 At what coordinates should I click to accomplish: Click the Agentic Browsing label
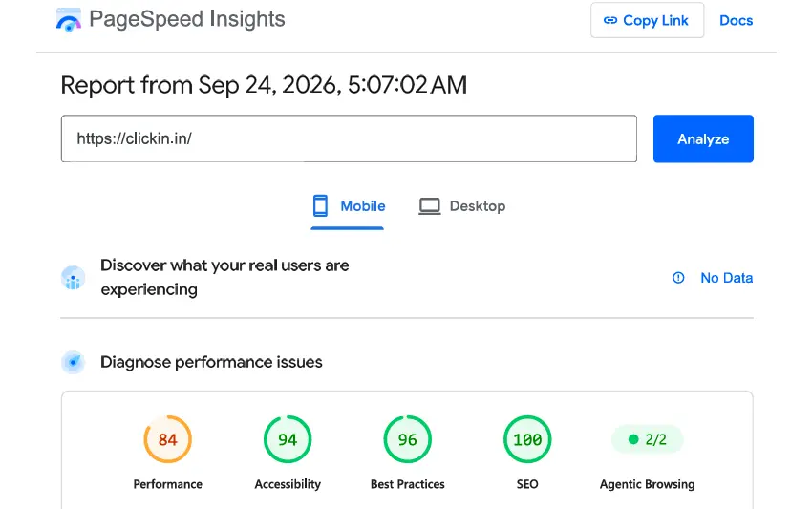point(648,484)
